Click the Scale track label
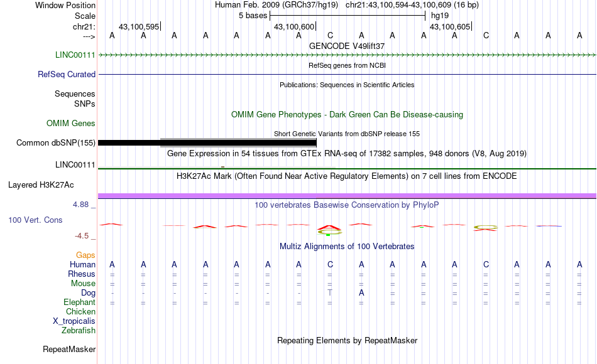This screenshot has width=597, height=364. click(x=85, y=16)
